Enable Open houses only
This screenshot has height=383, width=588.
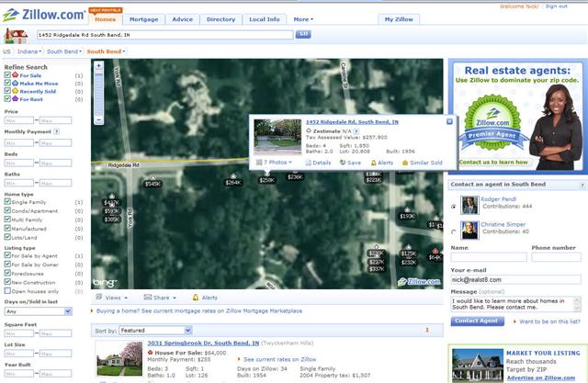(x=7, y=290)
